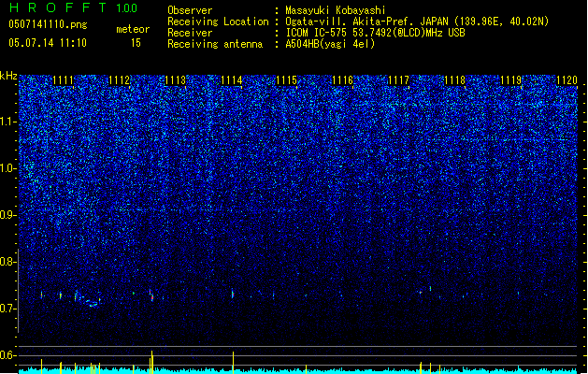Click the 1119 time marker

[510, 80]
